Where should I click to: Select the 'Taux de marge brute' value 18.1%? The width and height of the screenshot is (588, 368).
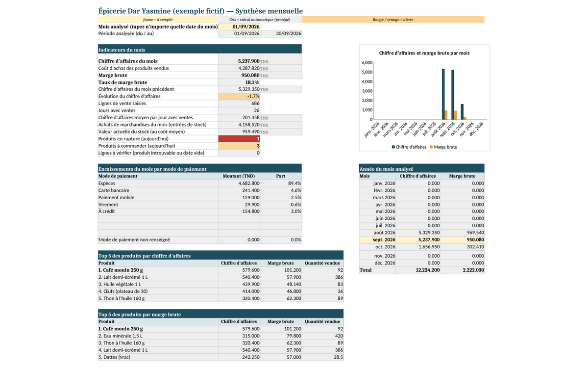(x=239, y=82)
